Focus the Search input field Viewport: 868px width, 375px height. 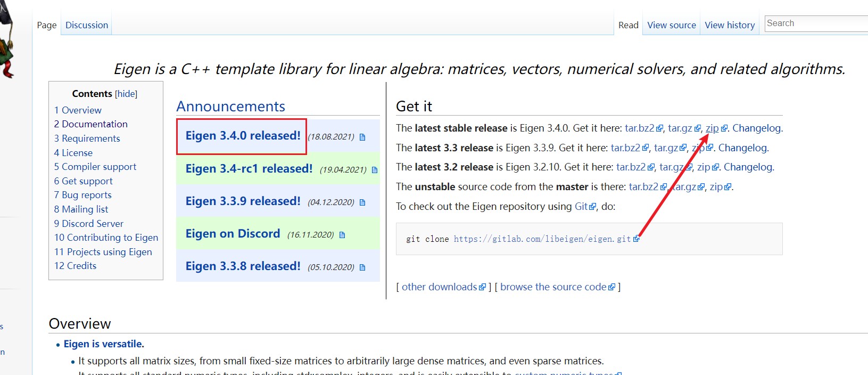[816, 23]
